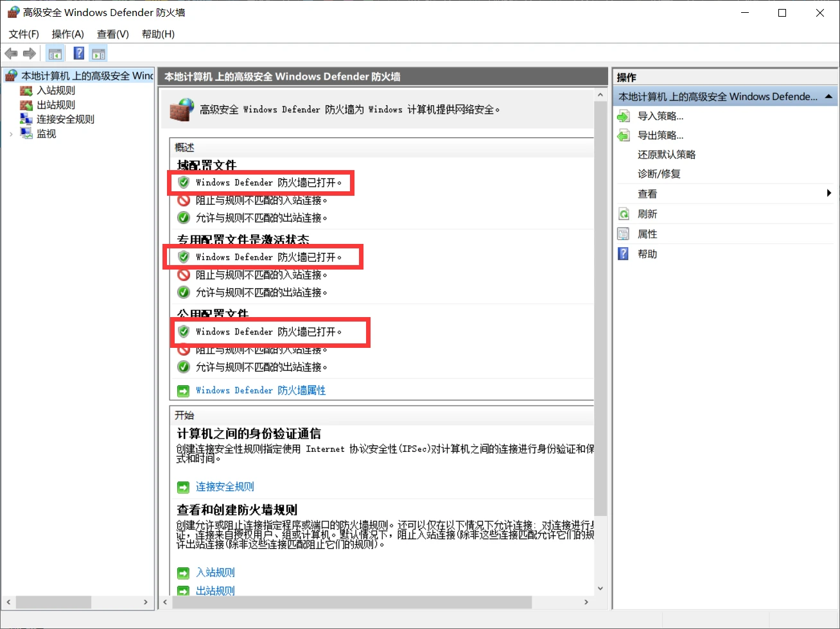Select 监视 in the left tree
This screenshot has height=629, width=840.
46,134
